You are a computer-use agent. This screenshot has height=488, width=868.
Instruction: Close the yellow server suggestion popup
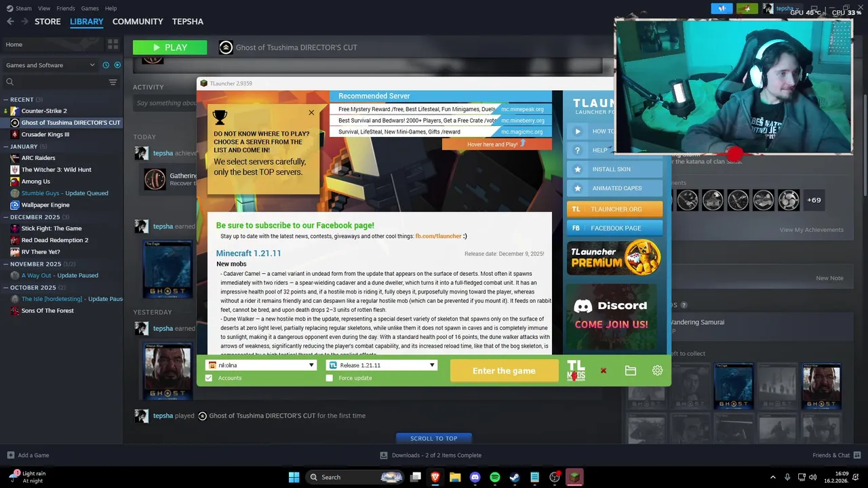[311, 113]
